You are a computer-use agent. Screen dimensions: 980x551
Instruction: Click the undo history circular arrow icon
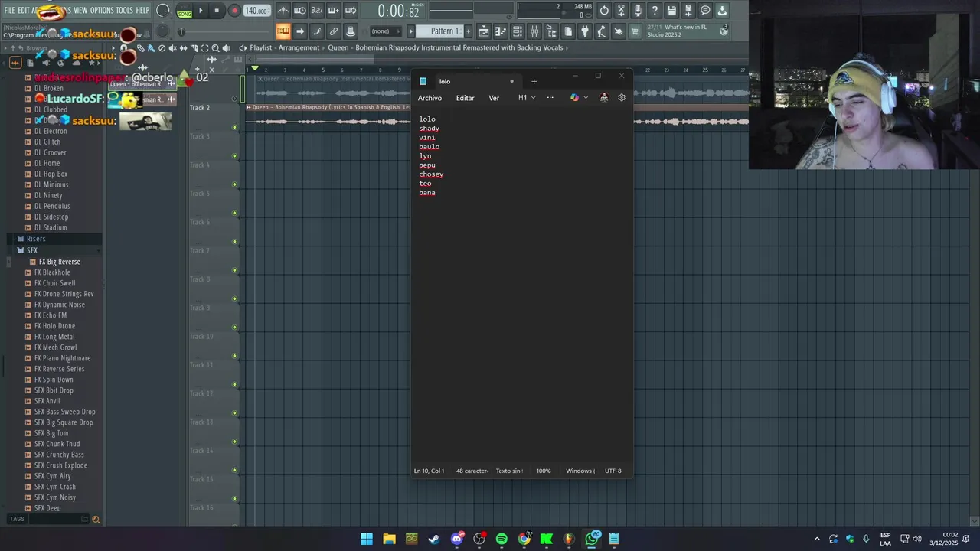604,11
